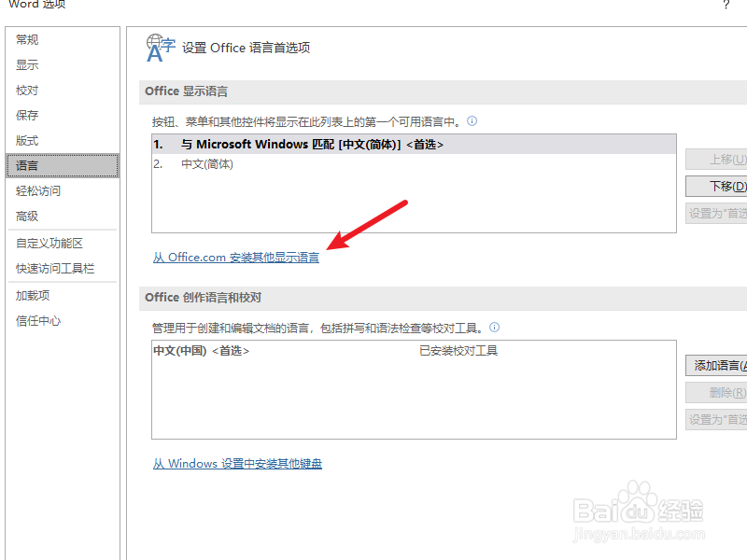
Task: Open the 从 Office.com 安装其他显示语言 link
Action: click(x=235, y=257)
